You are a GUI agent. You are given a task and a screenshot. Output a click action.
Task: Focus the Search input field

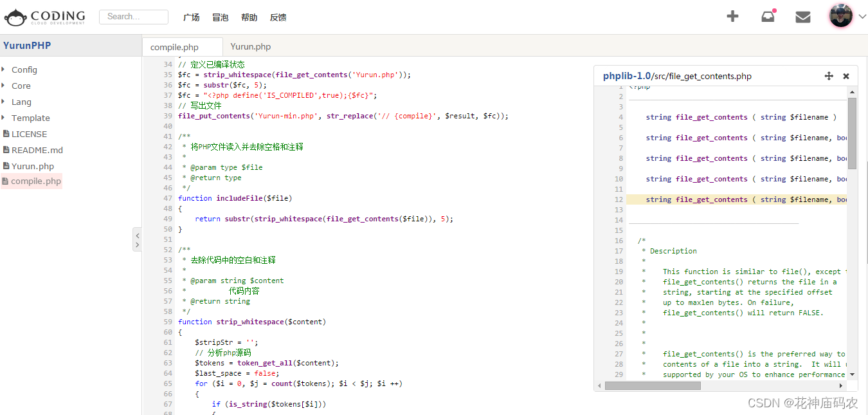tap(134, 17)
